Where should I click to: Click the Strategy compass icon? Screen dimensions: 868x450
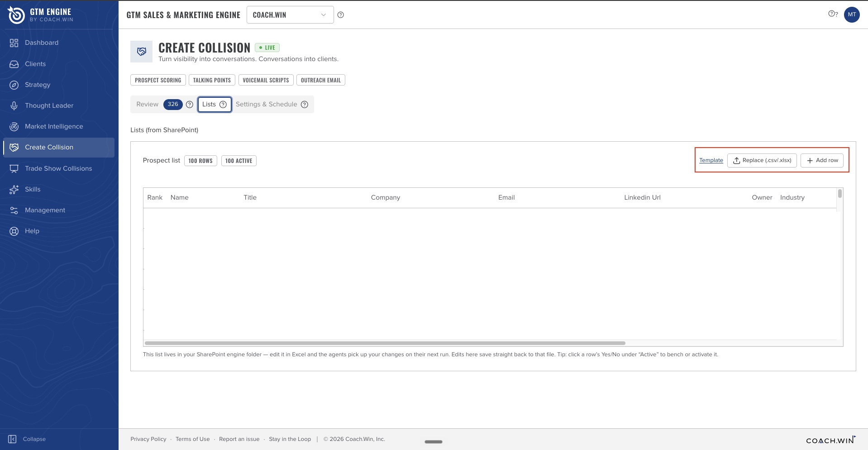14,85
